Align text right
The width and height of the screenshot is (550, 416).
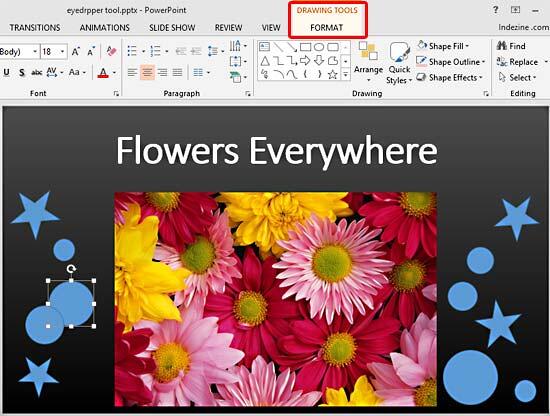tap(162, 73)
